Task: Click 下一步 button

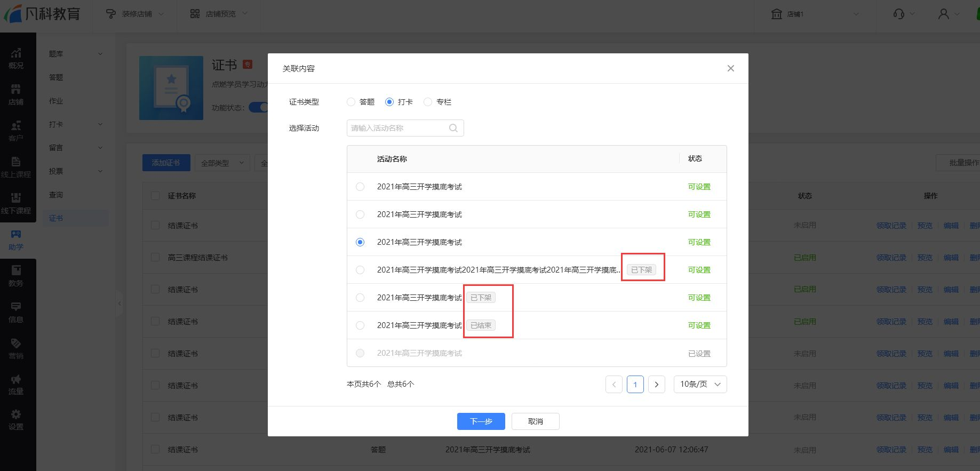Action: [x=481, y=421]
